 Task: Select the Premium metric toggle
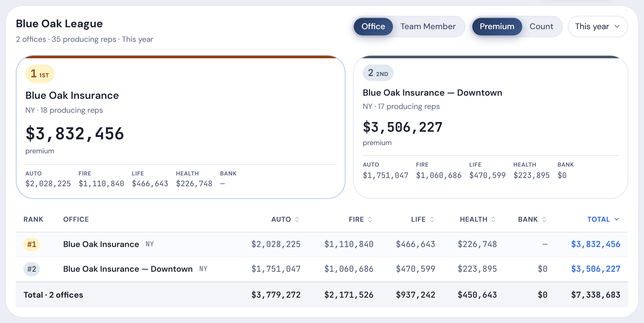(497, 26)
